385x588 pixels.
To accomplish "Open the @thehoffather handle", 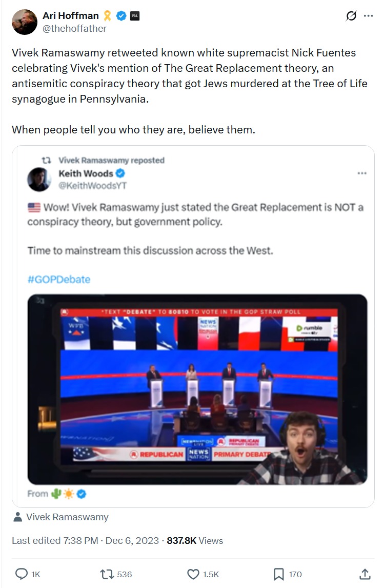I will click(74, 29).
